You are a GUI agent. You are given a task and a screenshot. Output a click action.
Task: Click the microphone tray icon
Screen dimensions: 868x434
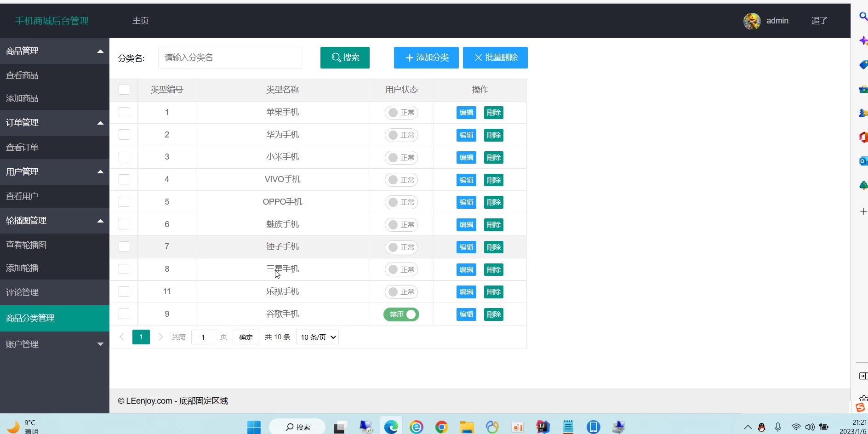(778, 427)
